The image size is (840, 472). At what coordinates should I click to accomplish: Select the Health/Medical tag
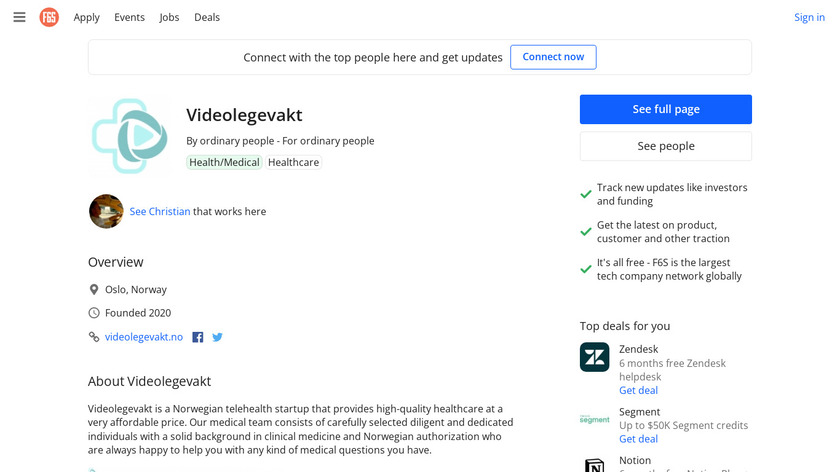(224, 162)
